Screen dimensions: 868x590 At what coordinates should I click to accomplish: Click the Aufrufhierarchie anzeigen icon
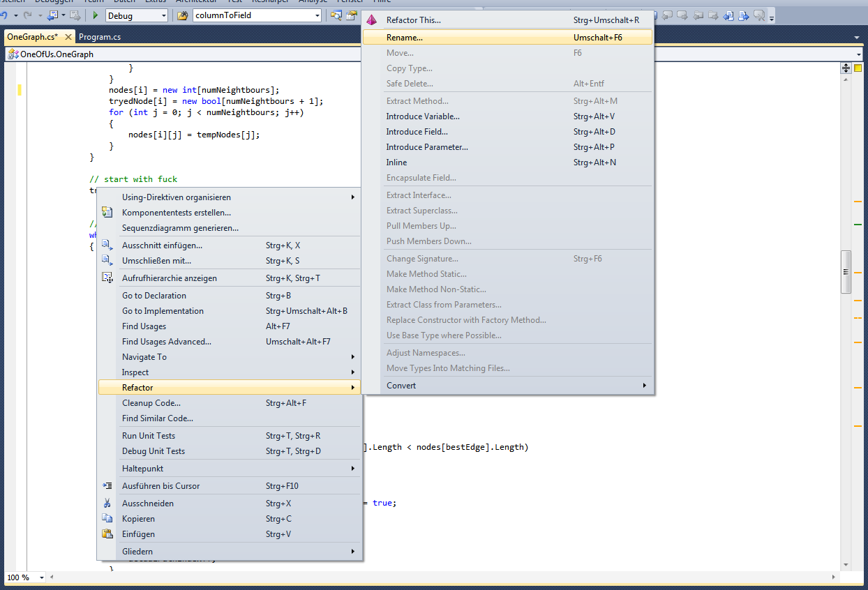[x=107, y=278]
